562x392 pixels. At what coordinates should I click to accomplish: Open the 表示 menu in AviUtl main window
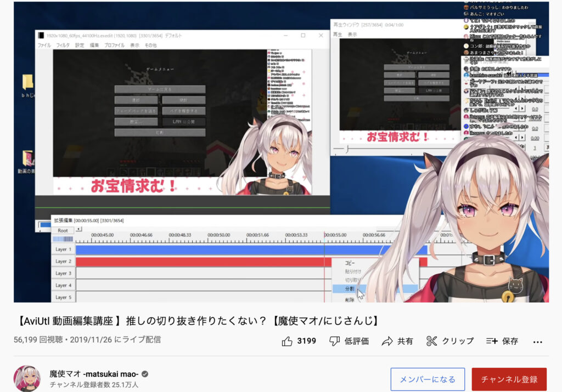coord(134,45)
